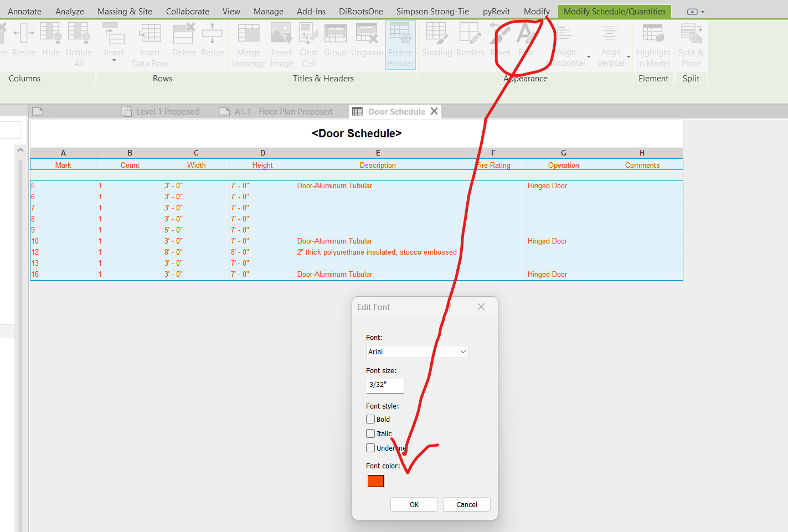788x532 pixels.
Task: Expand the Insert dropdown in Rows panel
Action: (x=114, y=61)
